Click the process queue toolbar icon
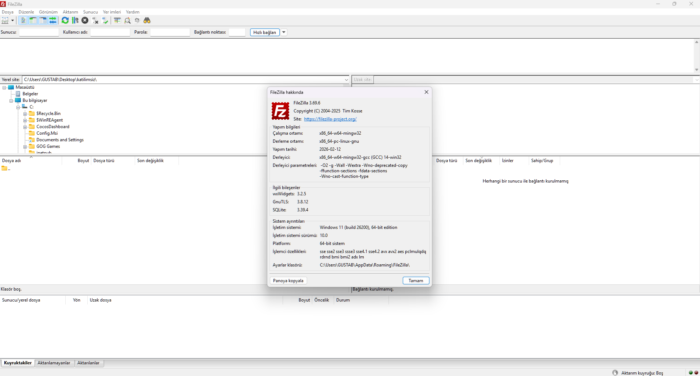Viewport: 700px width, 376px height. tap(75, 21)
